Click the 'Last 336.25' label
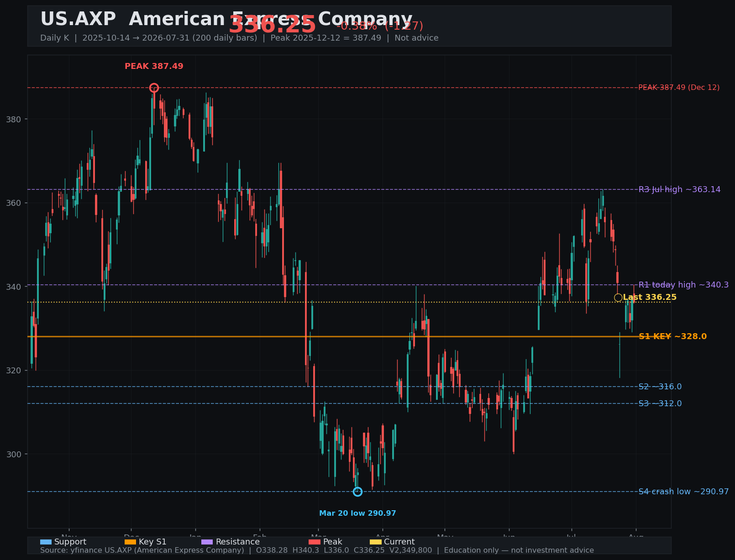The image size is (735, 560). (650, 298)
